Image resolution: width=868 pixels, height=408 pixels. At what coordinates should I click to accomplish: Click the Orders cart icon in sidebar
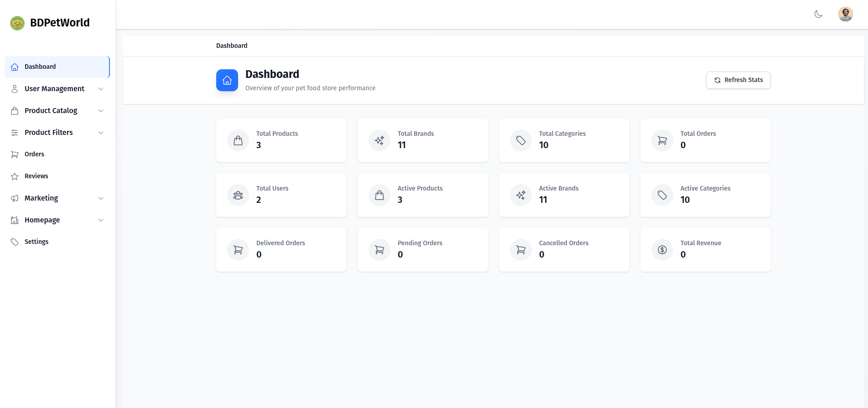tap(15, 155)
